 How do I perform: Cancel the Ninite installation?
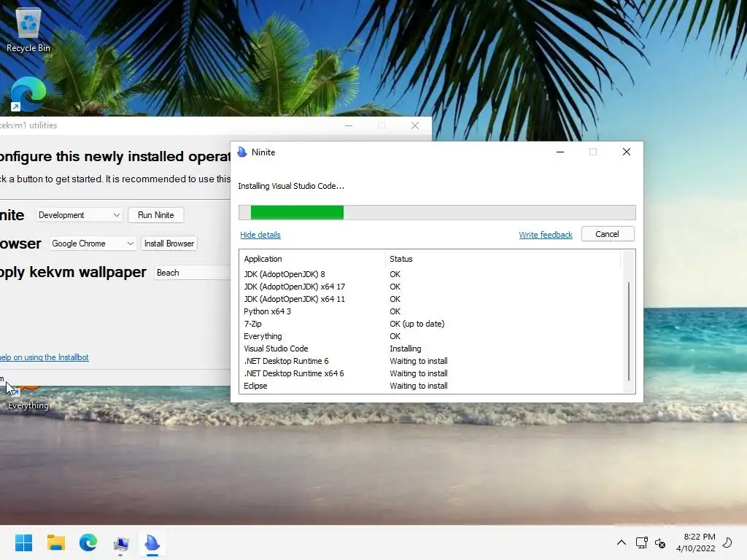pos(608,234)
